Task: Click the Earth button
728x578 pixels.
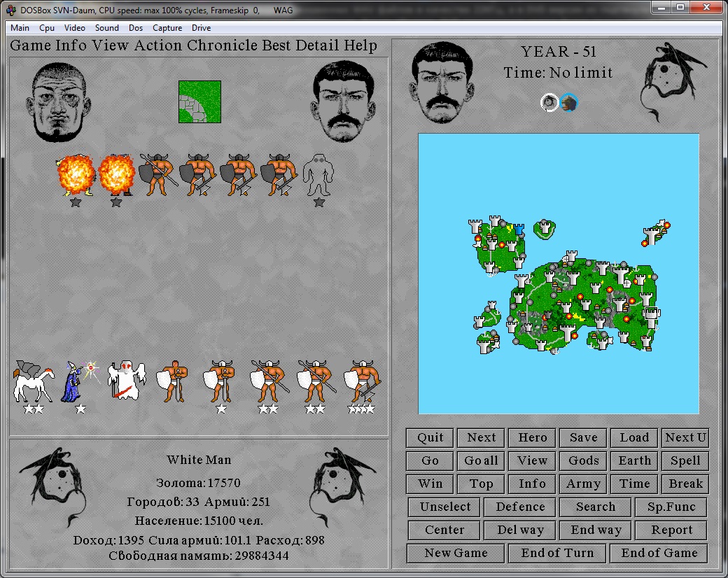Action: (634, 461)
